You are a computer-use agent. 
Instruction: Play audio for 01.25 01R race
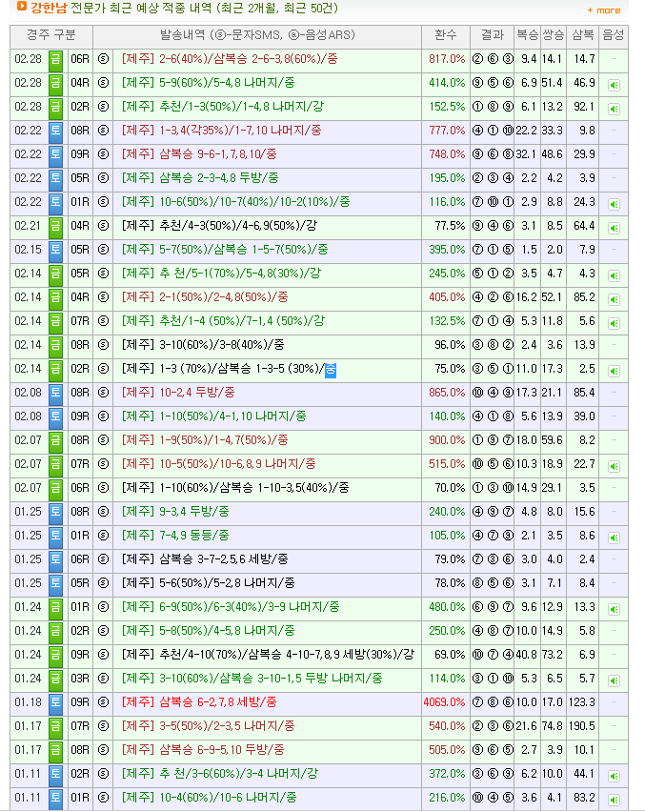click(614, 538)
